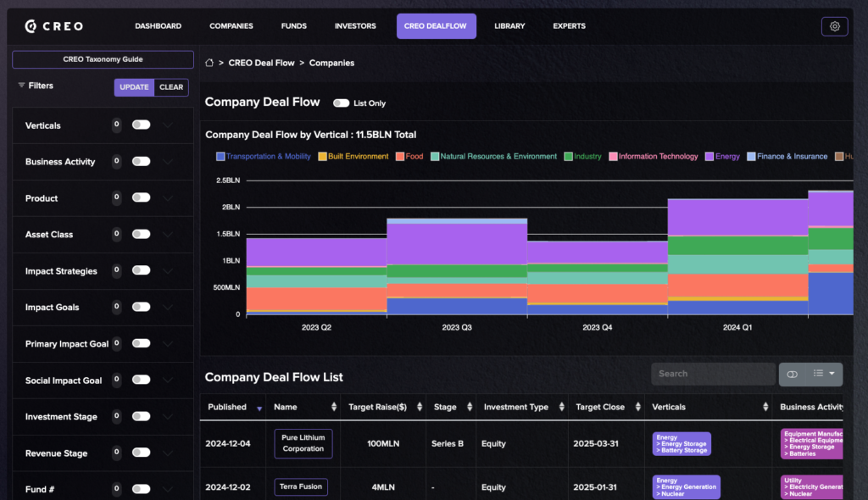868x500 pixels.
Task: Click the Clear filters button
Action: coord(171,87)
